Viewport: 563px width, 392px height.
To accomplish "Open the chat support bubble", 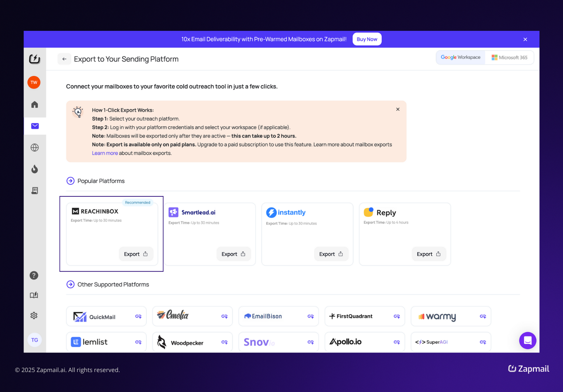I will (528, 340).
